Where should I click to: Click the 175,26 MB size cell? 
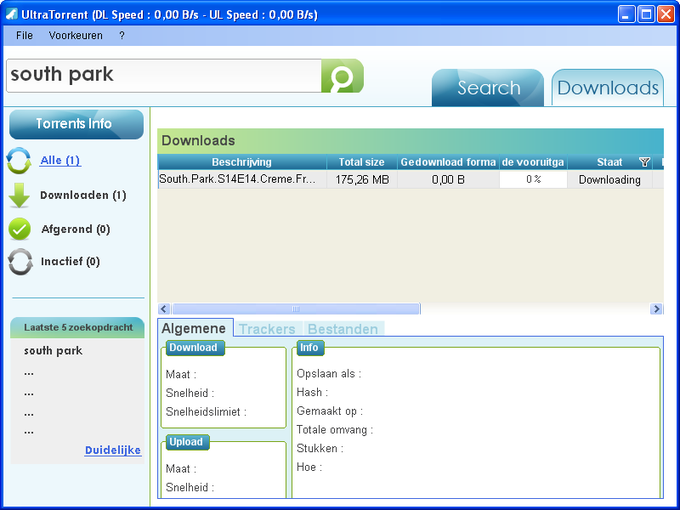[x=362, y=180]
